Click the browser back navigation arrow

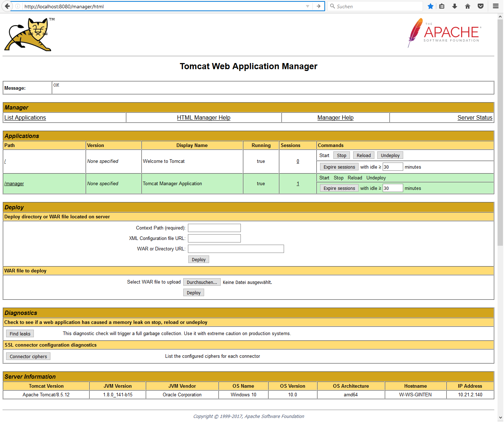tap(7, 6)
